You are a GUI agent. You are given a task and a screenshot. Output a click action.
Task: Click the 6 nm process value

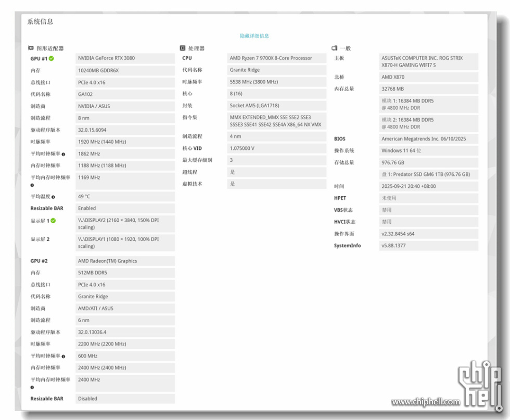pyautogui.click(x=125, y=320)
